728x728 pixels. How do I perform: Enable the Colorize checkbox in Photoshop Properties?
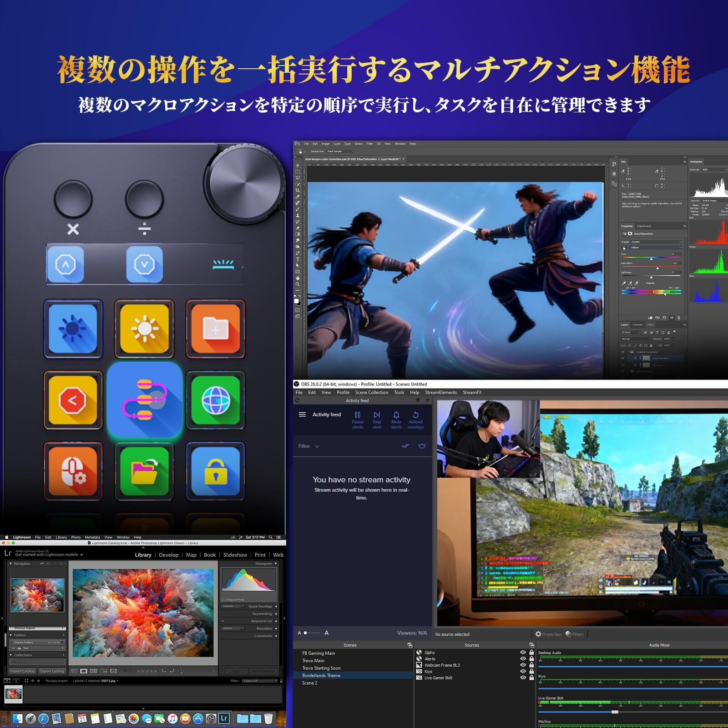click(x=644, y=283)
